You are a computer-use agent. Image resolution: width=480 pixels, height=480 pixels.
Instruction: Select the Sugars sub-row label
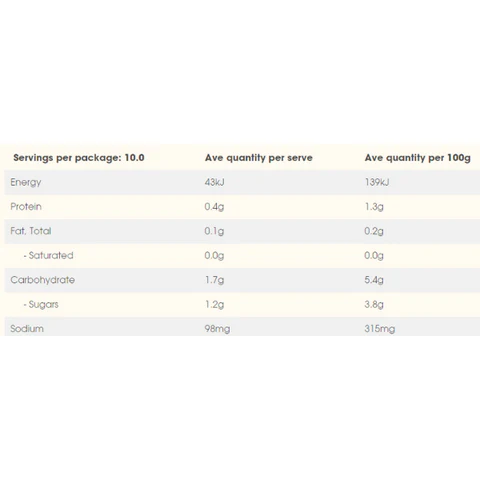(x=41, y=304)
